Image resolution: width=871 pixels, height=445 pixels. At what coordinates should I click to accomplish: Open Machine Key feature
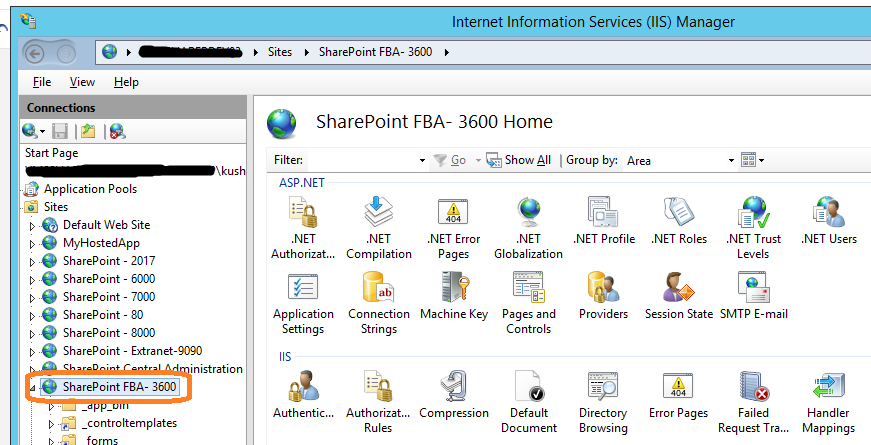[454, 297]
